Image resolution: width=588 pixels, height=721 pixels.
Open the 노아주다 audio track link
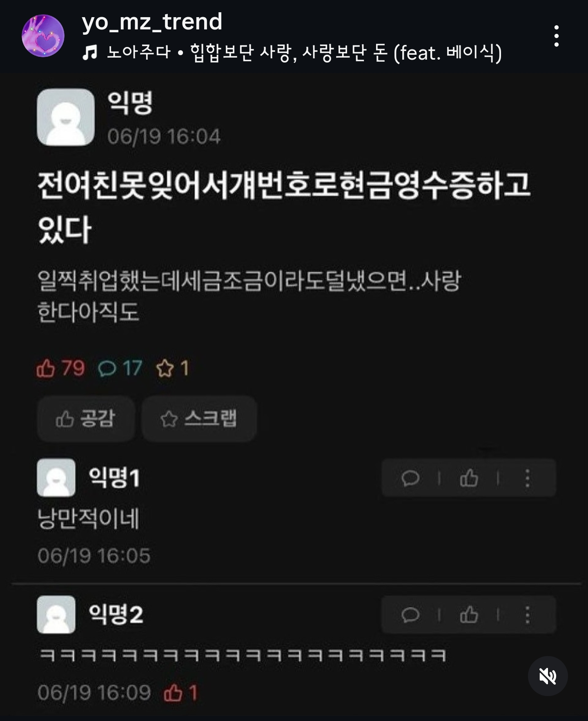304,53
